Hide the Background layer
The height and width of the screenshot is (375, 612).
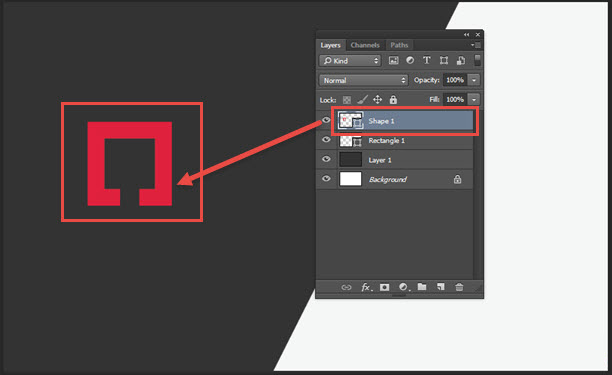click(x=326, y=179)
